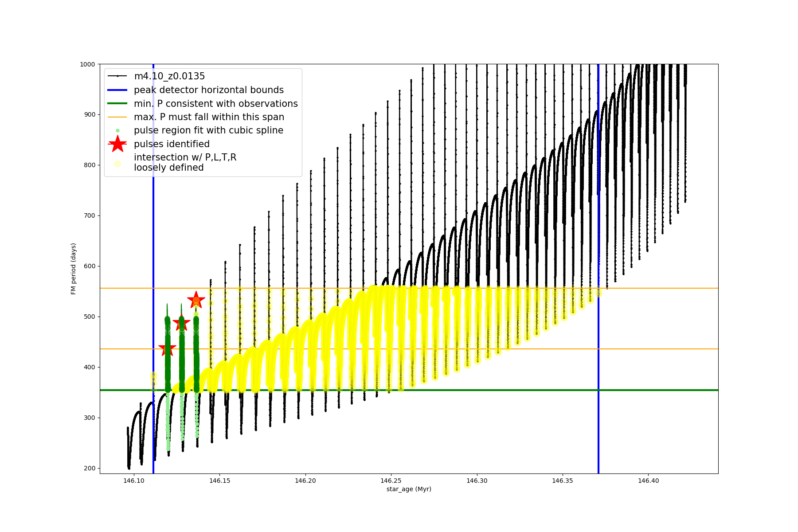Click the 146.40 x-axis tick label
The height and width of the screenshot is (532, 798).
click(648, 481)
